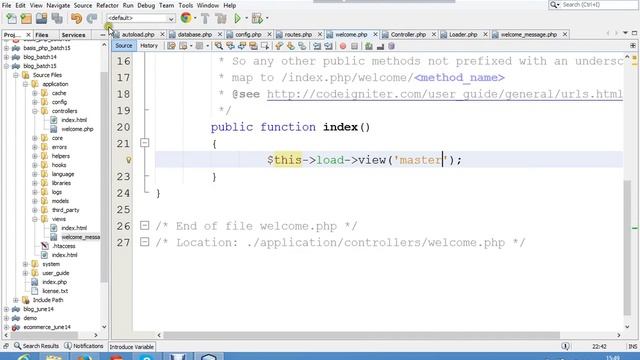640x360 pixels.
Task: Click the Open Project toolbar icon
Action: pyautogui.click(x=41, y=18)
